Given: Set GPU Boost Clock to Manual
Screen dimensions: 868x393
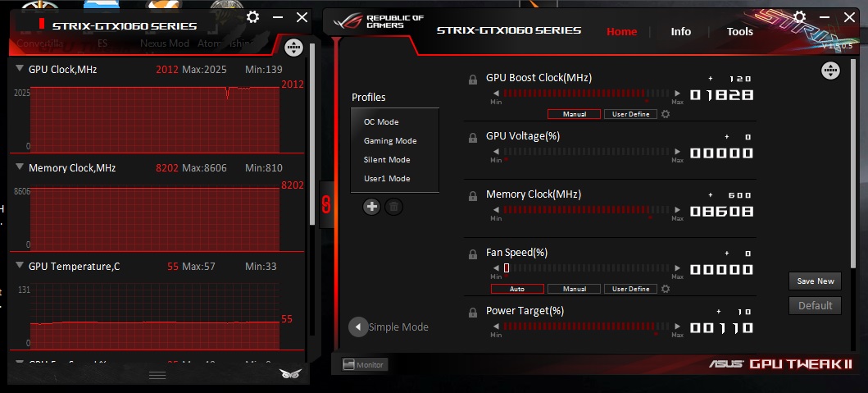Looking at the screenshot, I should pyautogui.click(x=574, y=114).
